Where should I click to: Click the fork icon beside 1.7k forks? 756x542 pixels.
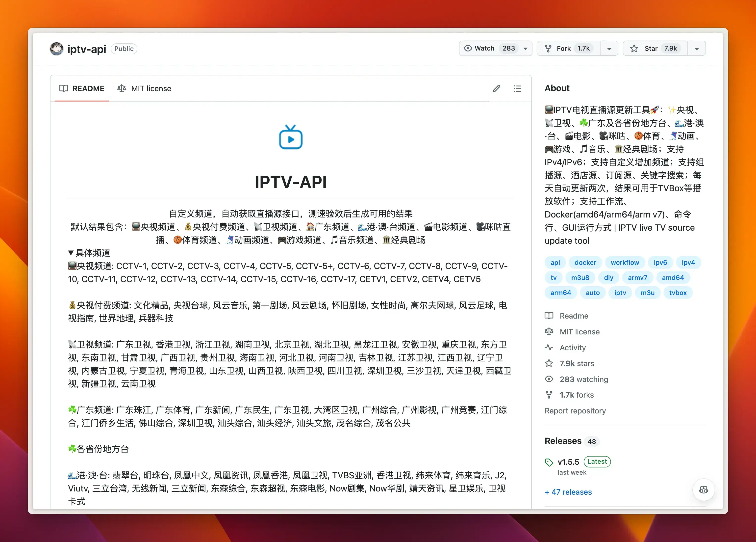[x=549, y=395]
